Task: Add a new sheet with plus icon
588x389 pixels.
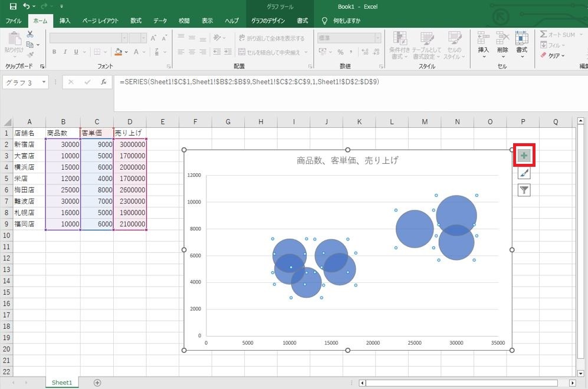Action: tap(97, 383)
